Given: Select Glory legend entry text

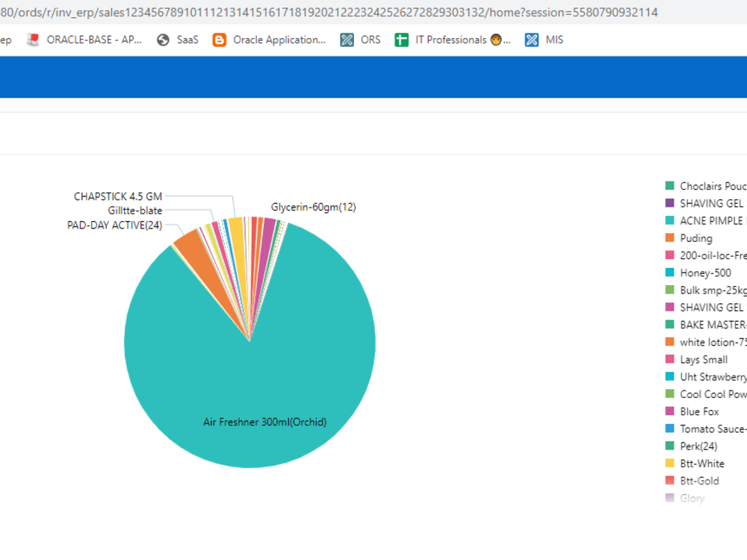Looking at the screenshot, I should click(692, 498).
